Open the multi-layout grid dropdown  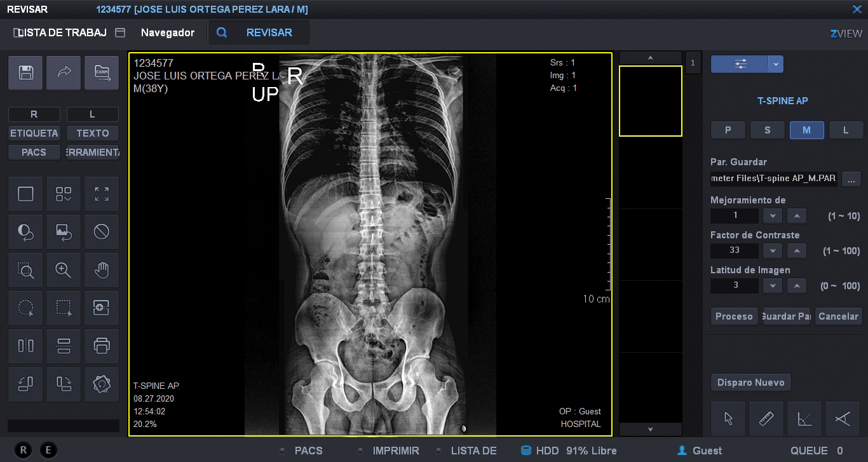[x=64, y=194]
